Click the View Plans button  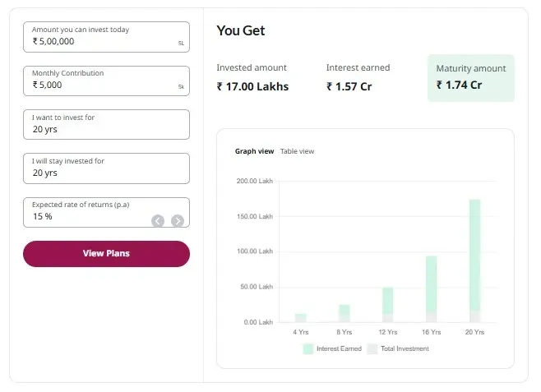click(x=106, y=253)
